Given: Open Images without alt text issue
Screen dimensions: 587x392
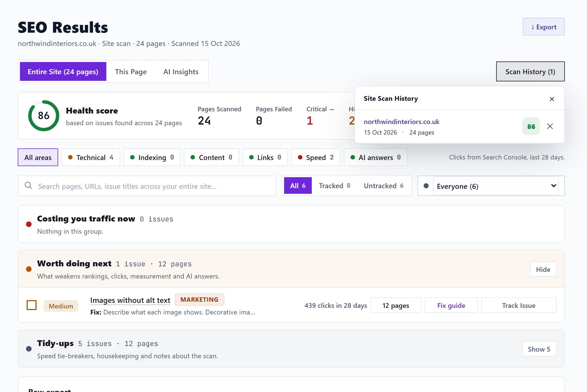Looking at the screenshot, I should click(x=130, y=300).
